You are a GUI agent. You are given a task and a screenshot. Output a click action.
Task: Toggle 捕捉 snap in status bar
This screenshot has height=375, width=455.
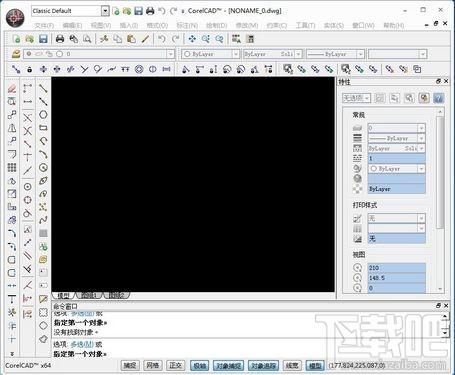click(130, 366)
